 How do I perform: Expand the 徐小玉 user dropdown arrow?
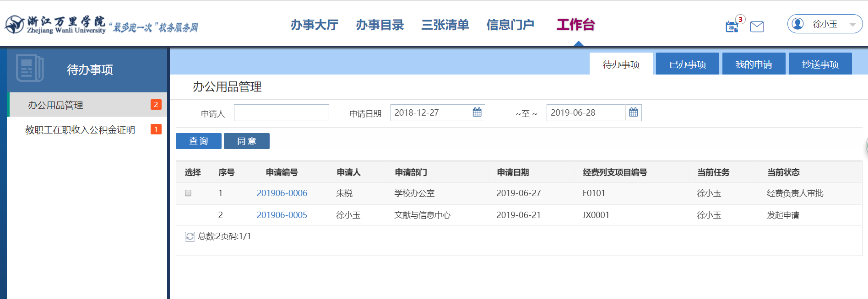click(x=852, y=25)
